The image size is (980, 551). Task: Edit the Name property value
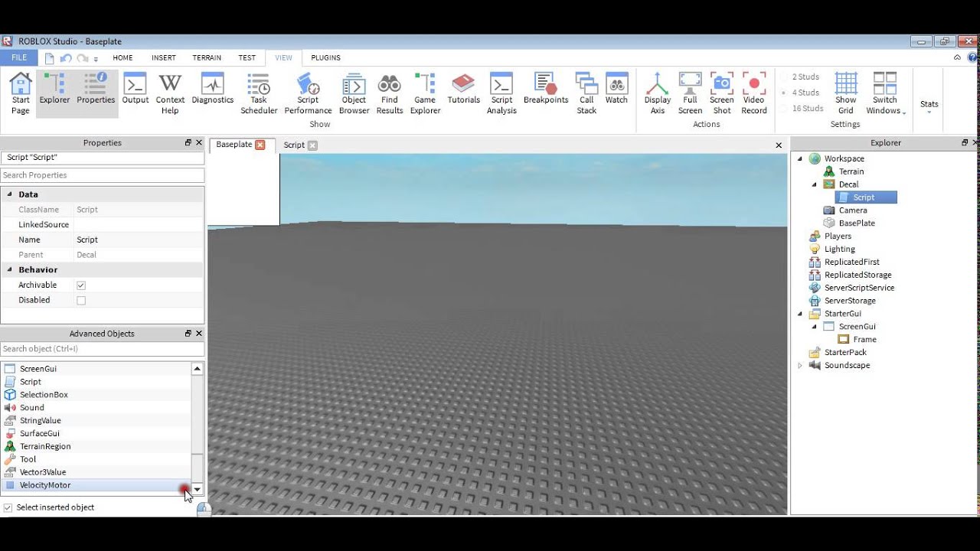tap(139, 240)
